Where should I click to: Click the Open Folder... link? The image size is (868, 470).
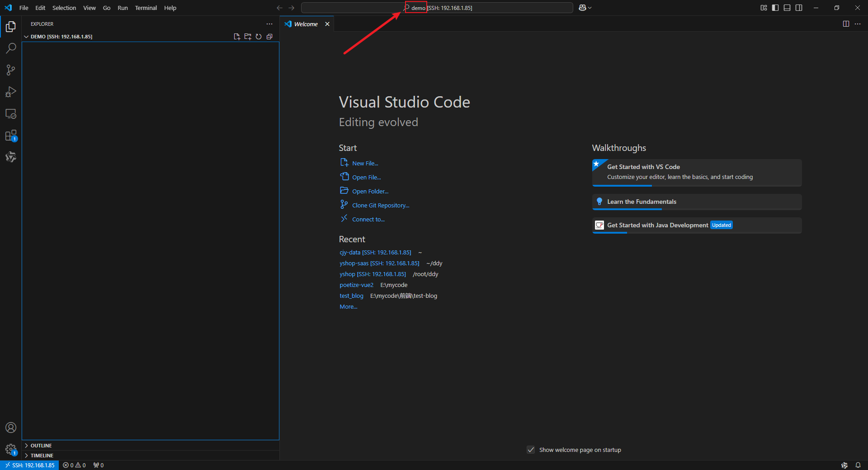370,191
